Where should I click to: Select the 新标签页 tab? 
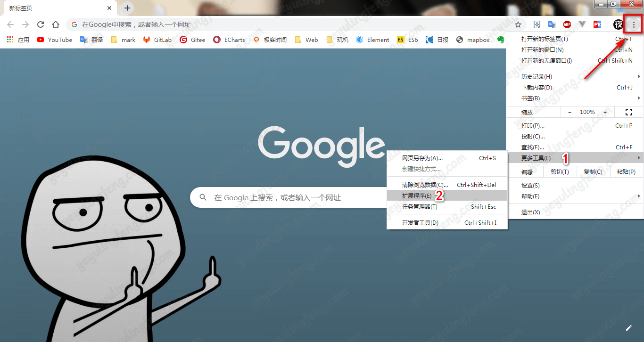coord(59,8)
